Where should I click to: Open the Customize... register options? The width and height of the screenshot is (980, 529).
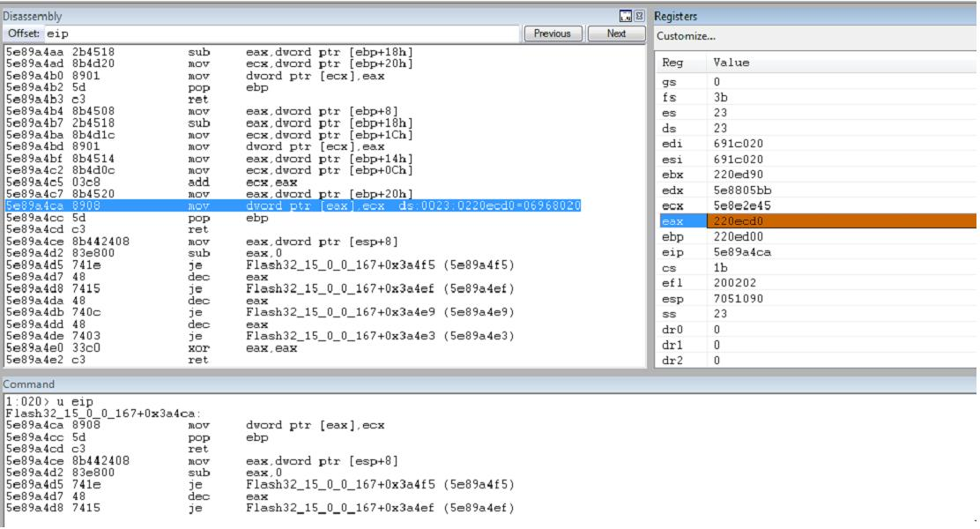[x=686, y=36]
